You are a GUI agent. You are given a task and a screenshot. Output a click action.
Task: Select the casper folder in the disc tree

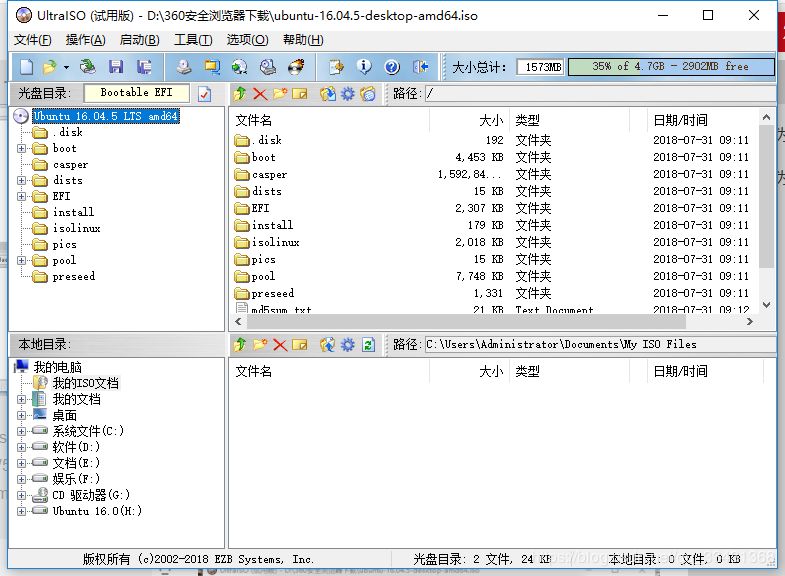coord(70,165)
